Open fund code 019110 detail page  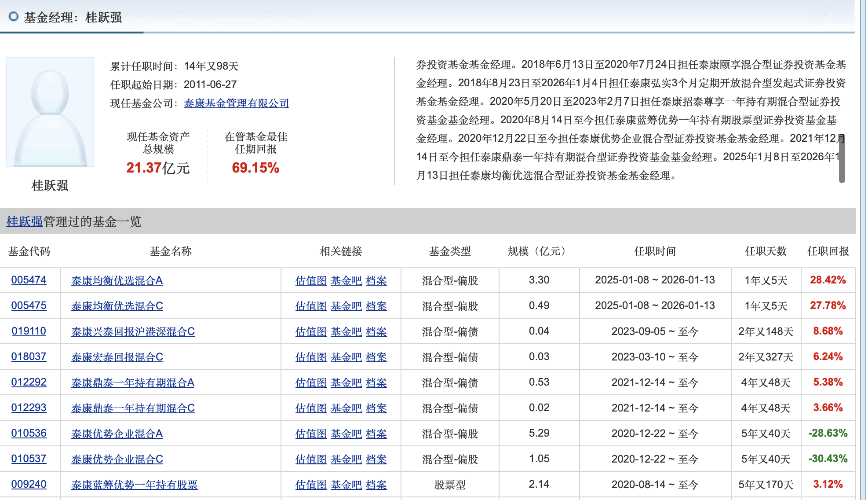coord(28,331)
